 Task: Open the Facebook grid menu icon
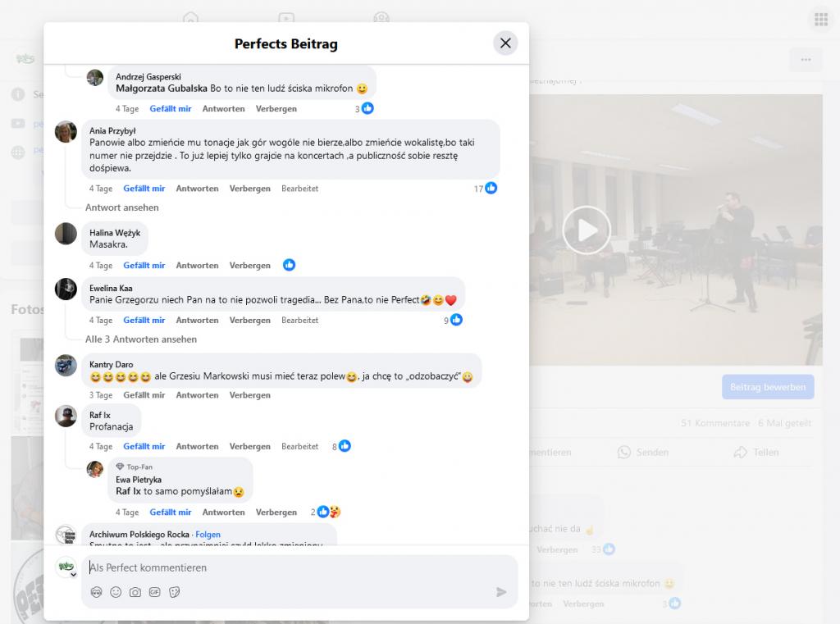821,20
